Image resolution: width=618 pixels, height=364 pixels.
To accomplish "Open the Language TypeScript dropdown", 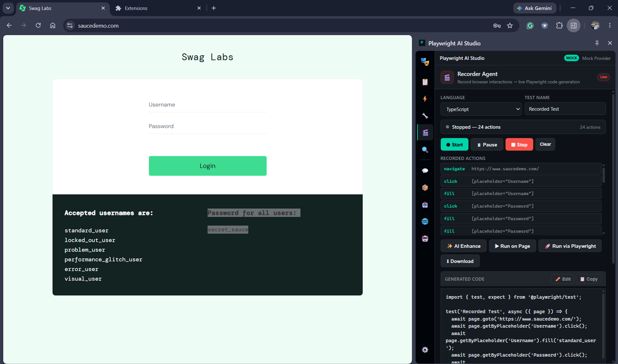I will (481, 109).
